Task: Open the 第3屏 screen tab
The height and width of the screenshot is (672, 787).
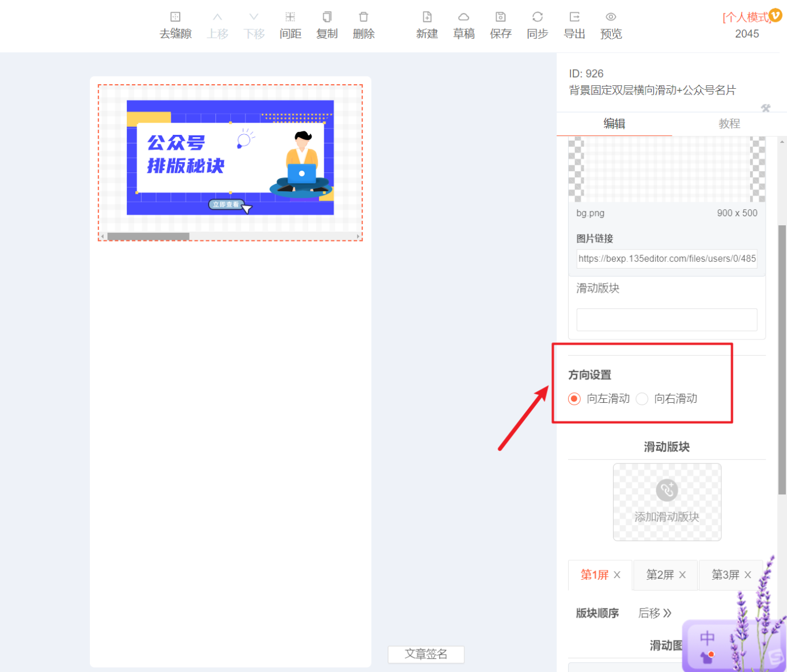Action: tap(725, 575)
